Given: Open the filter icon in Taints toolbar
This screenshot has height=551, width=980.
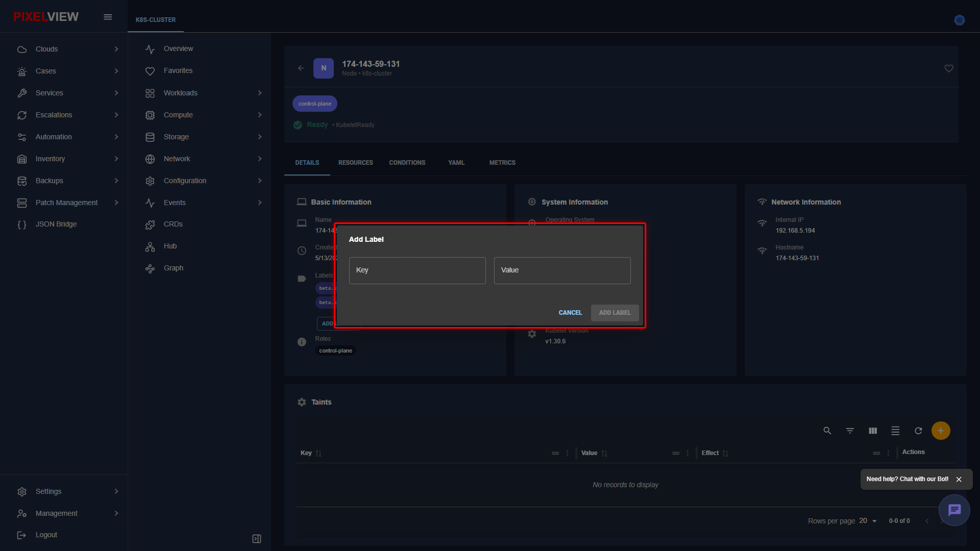Looking at the screenshot, I should [850, 431].
